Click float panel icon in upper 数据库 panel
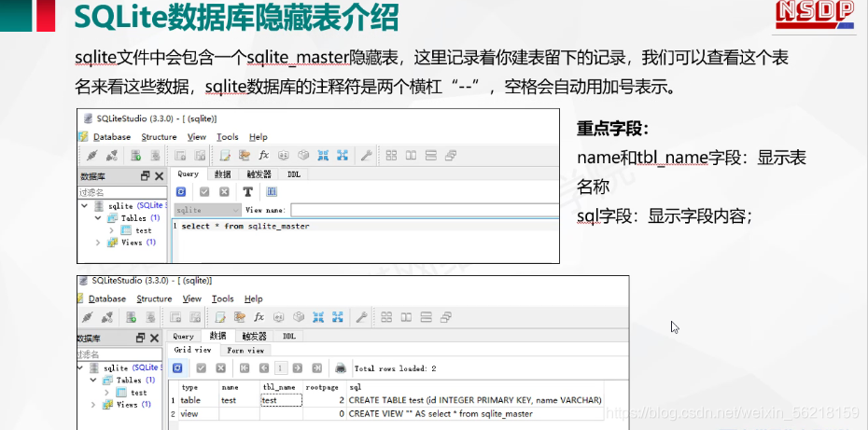Screen dimensions: 868x430 tap(146, 176)
